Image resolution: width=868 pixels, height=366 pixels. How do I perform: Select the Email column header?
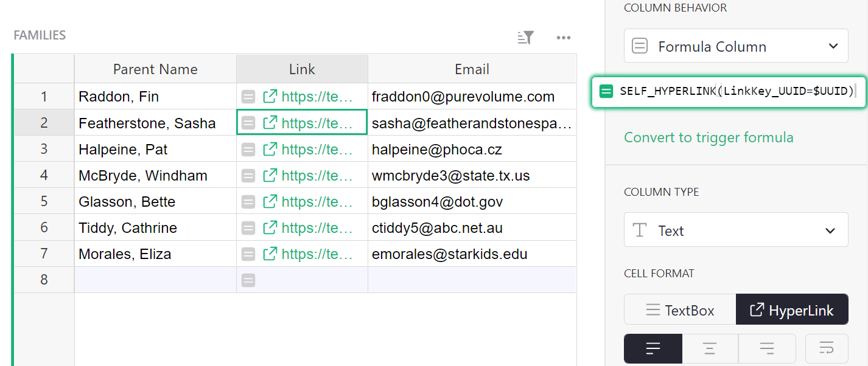[x=472, y=69]
